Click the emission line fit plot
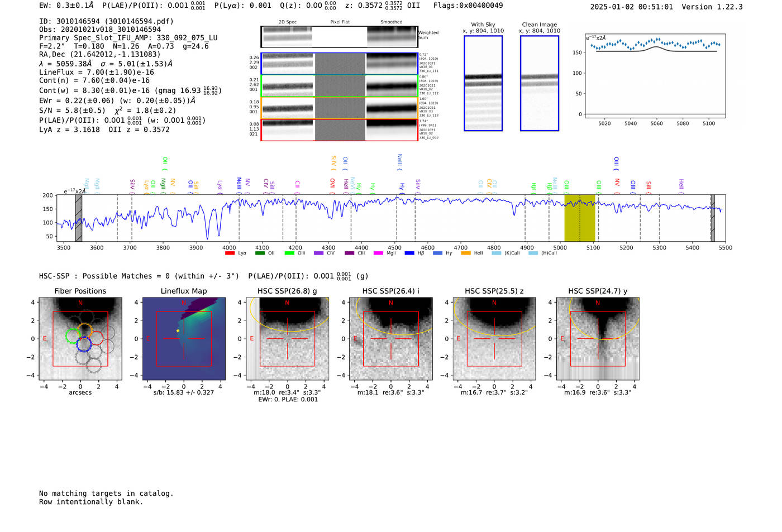The height and width of the screenshot is (532, 782). (656, 76)
